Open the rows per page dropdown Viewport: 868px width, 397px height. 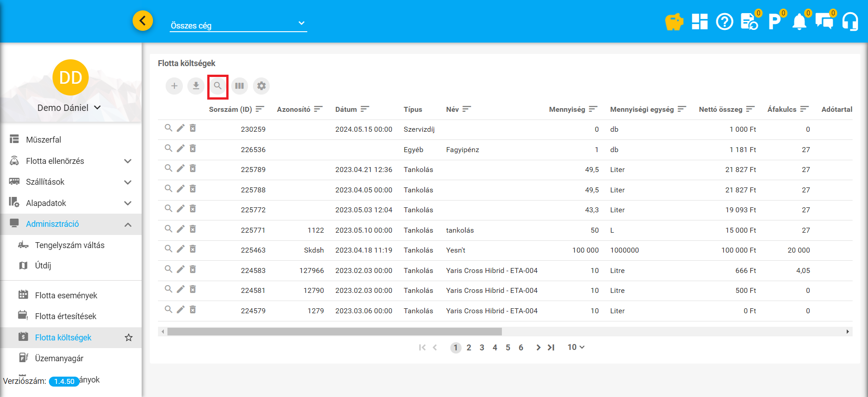[576, 347]
